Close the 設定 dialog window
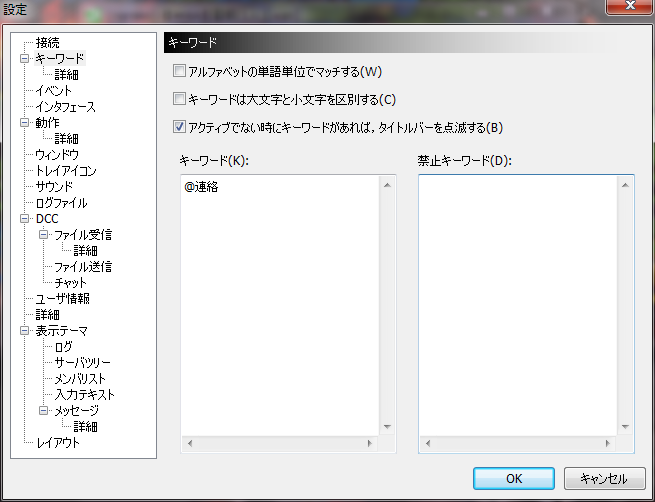655x502 pixels. tap(630, 6)
